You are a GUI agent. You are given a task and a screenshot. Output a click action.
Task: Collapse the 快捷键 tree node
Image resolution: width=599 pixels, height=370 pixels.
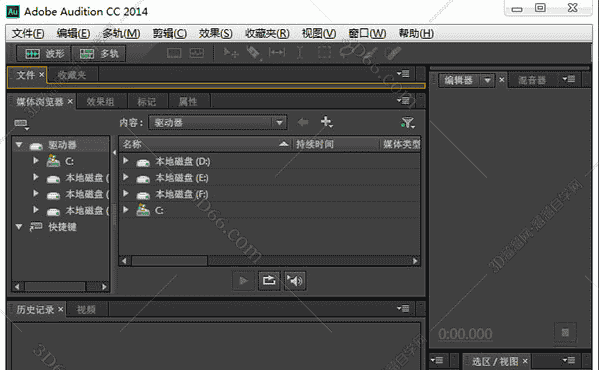19,227
